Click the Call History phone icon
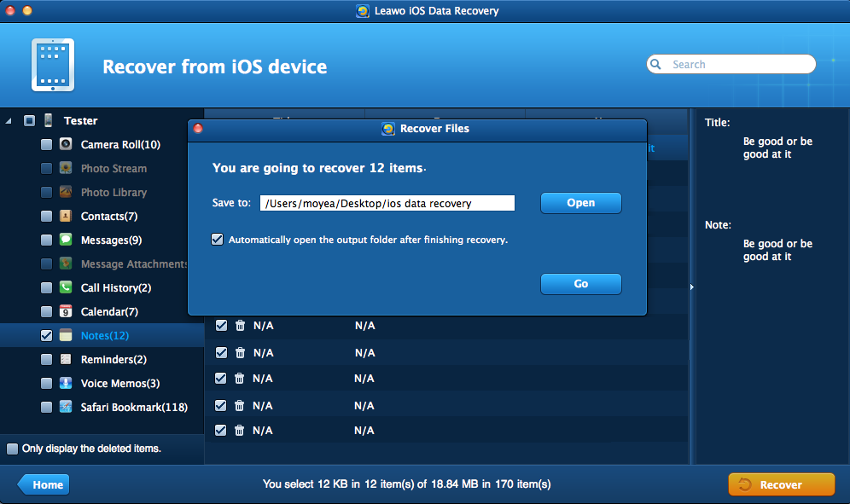The height and width of the screenshot is (504, 850). click(x=66, y=287)
